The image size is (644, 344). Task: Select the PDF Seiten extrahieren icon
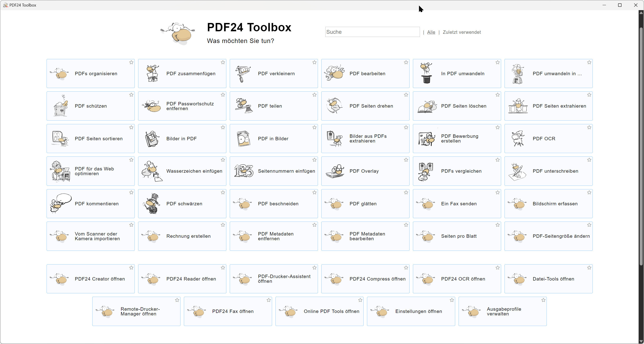pos(518,106)
